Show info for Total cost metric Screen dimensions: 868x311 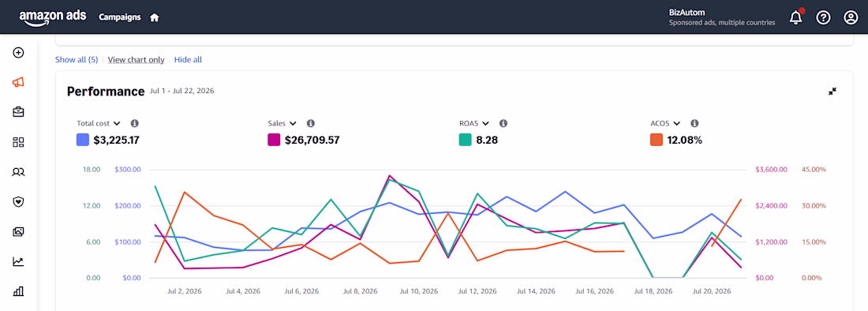click(x=134, y=123)
